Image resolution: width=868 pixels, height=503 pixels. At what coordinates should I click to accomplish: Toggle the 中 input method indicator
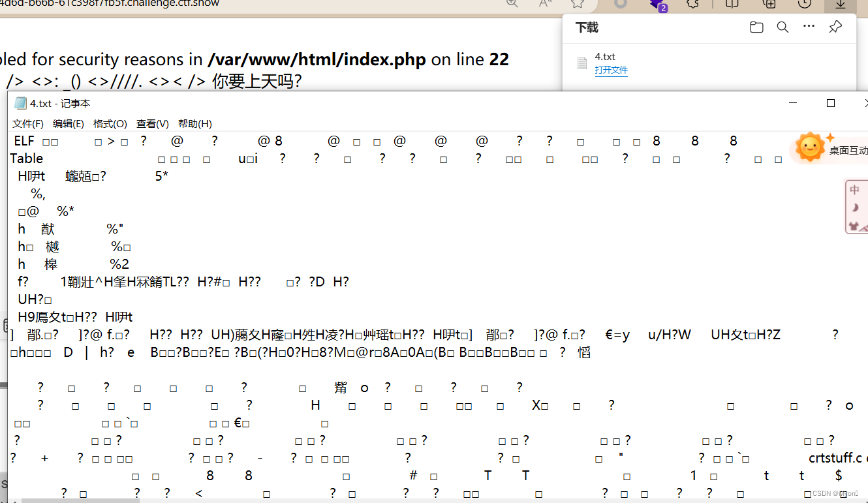[x=855, y=189]
